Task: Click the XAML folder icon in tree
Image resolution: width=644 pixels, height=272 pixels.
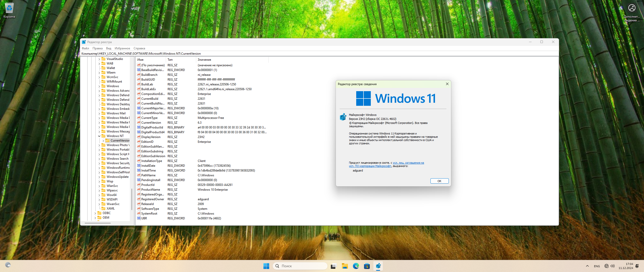Action: pos(103,208)
